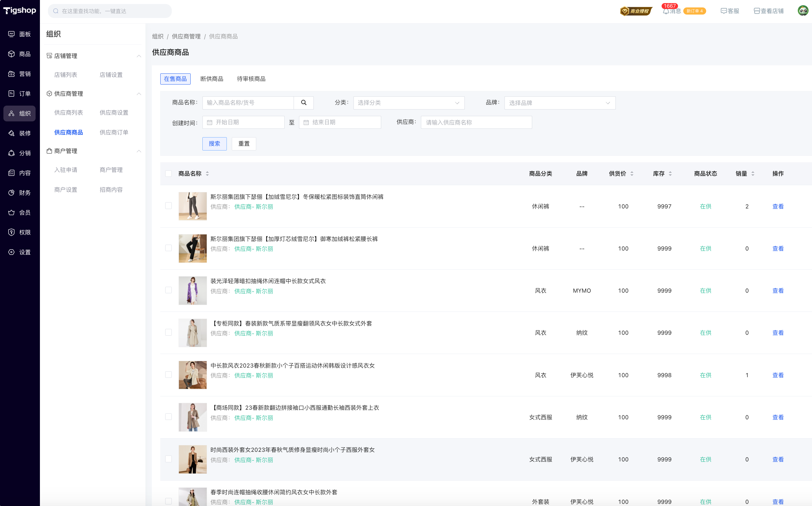Open the 选择品牌 brand dropdown
This screenshot has height=506, width=812.
559,103
